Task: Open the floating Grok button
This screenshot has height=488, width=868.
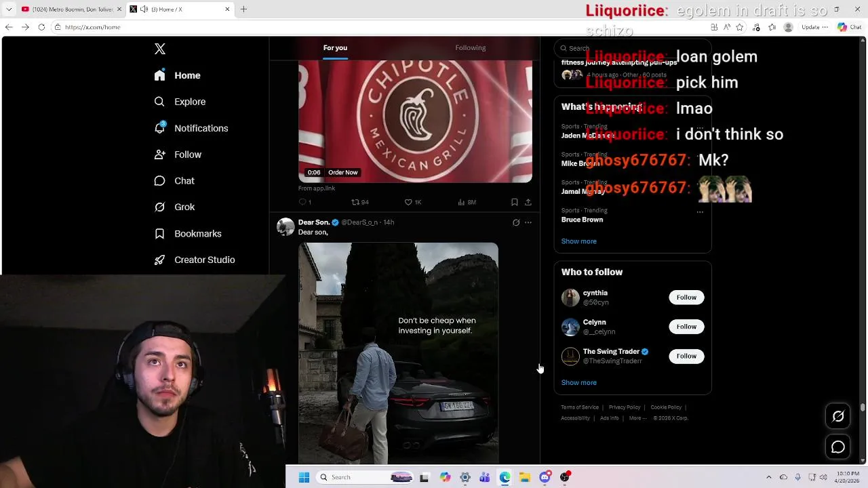Action: (x=838, y=416)
